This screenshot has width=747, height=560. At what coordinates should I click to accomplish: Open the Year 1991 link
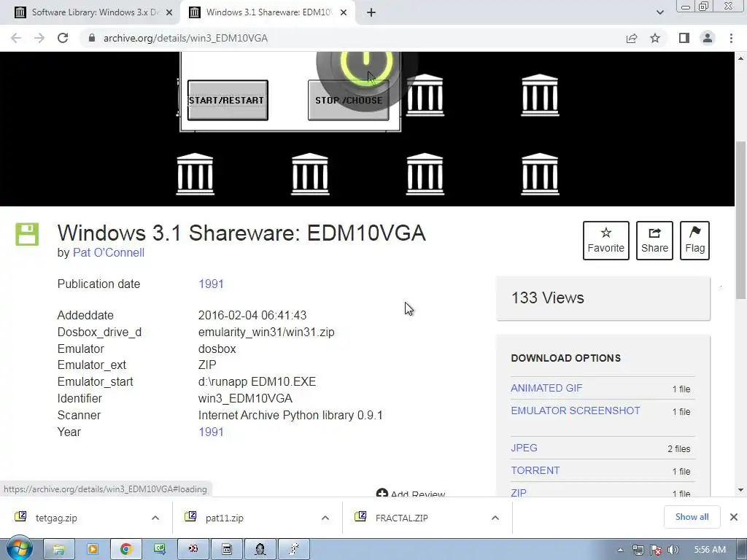point(211,432)
